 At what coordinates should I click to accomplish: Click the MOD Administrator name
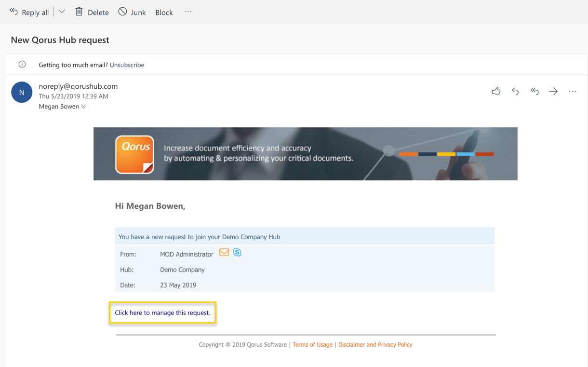pyautogui.click(x=187, y=254)
